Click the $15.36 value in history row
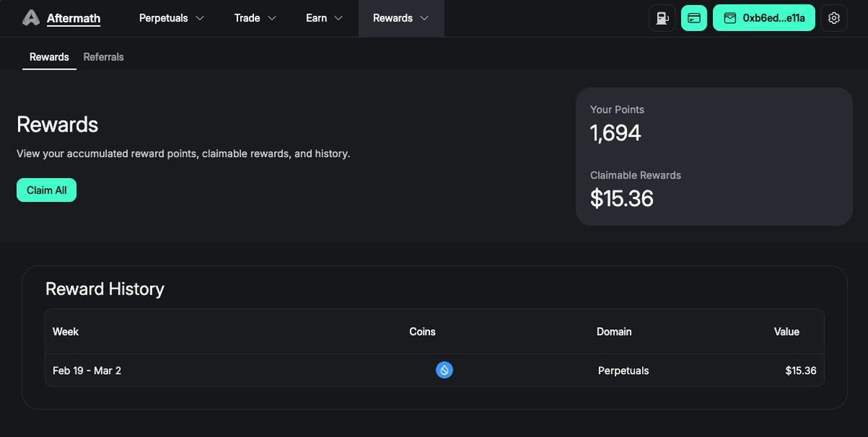This screenshot has height=437, width=868. pos(801,370)
